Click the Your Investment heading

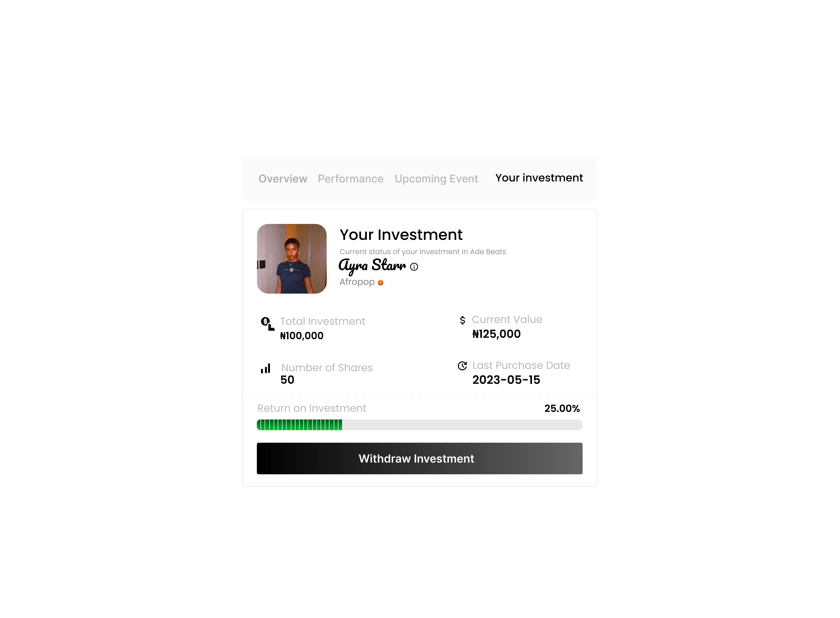point(401,235)
